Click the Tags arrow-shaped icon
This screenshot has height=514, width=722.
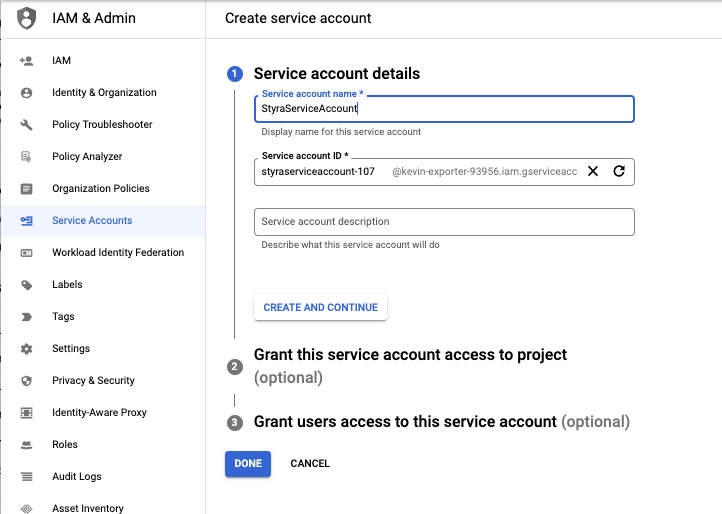pos(27,317)
